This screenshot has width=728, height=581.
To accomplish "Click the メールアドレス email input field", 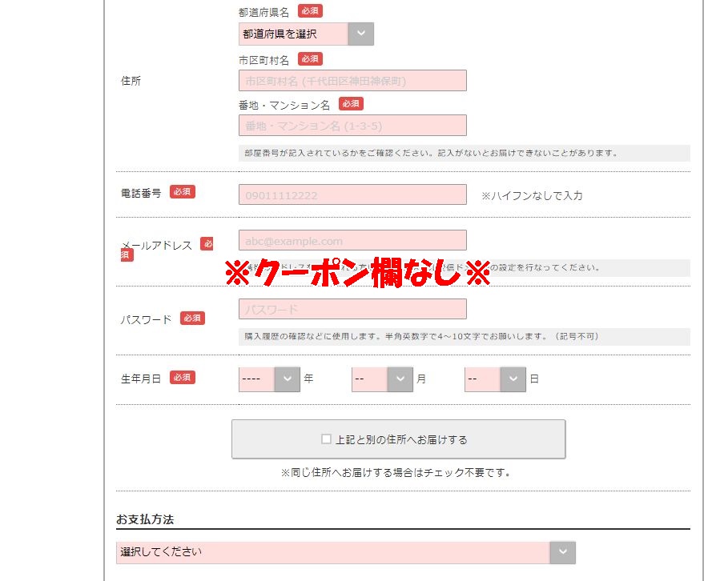I will (352, 240).
